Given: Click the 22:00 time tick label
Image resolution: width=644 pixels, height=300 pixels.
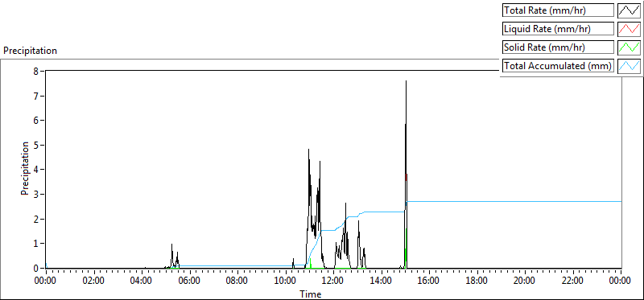Looking at the screenshot, I should tap(573, 281).
